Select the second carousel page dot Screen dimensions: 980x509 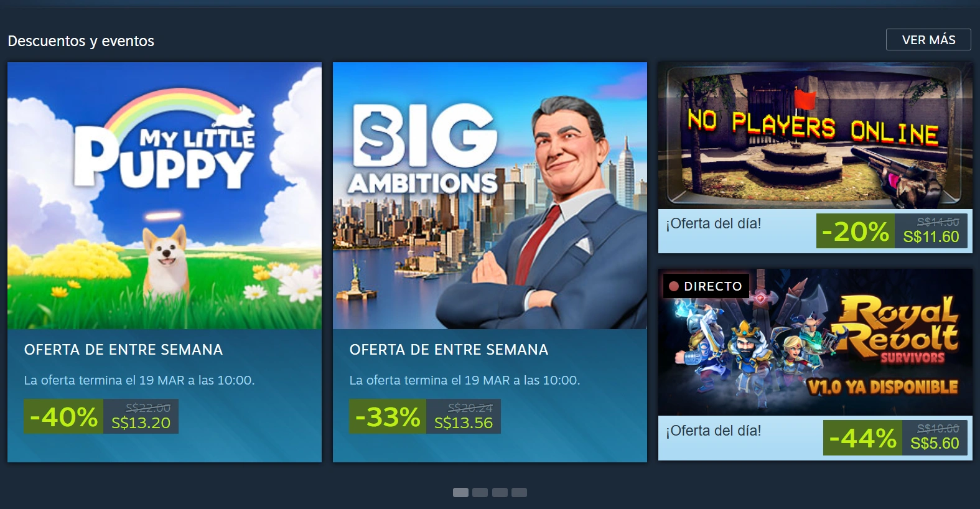coord(480,493)
